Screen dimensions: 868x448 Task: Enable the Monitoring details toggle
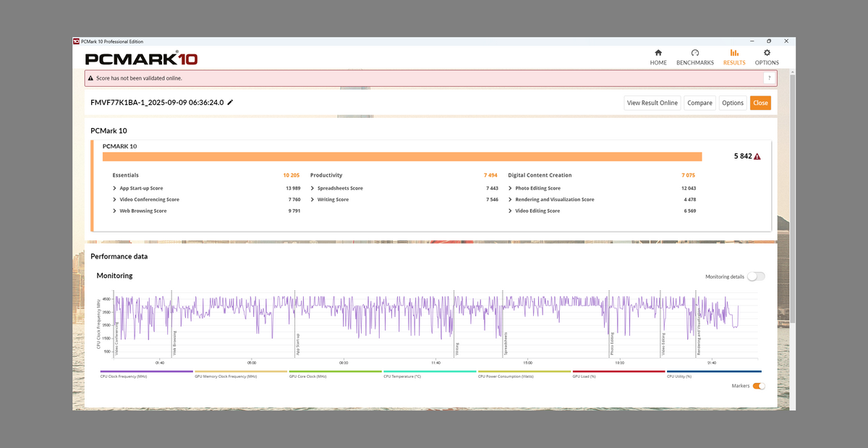[x=756, y=276]
